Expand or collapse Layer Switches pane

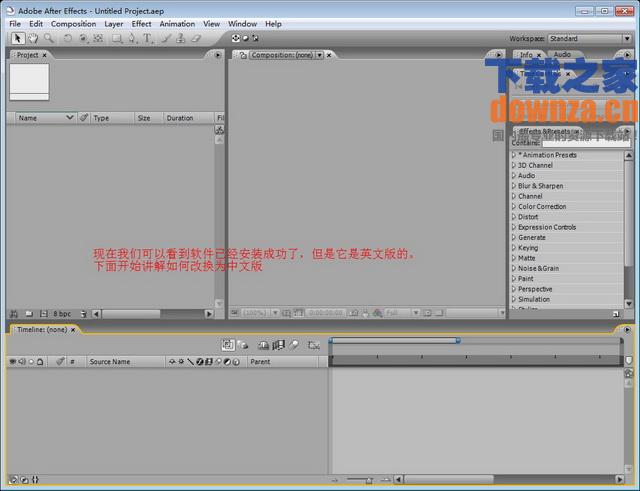point(14,480)
